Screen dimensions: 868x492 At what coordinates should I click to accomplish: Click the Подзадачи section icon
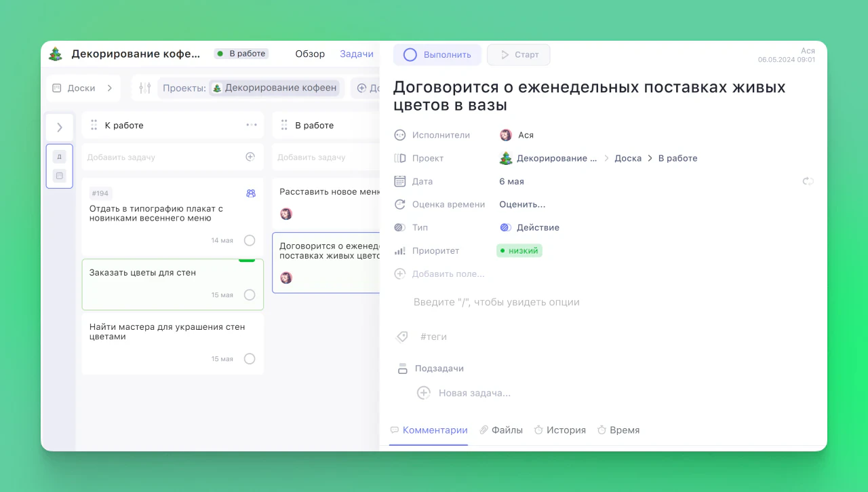[x=402, y=368]
